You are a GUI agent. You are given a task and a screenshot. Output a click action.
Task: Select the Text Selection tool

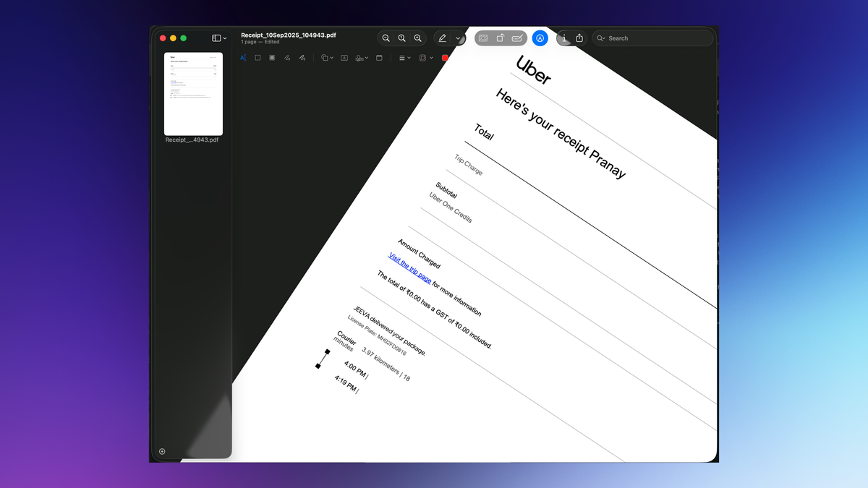(x=243, y=58)
